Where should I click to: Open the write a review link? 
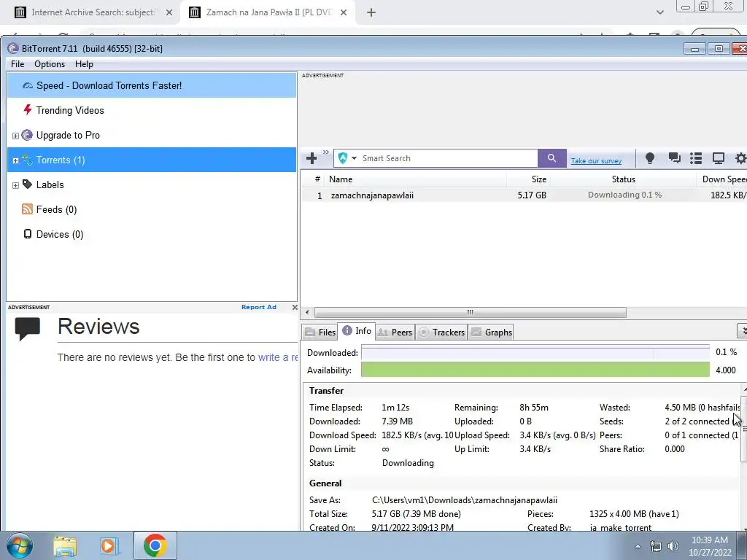(x=278, y=357)
